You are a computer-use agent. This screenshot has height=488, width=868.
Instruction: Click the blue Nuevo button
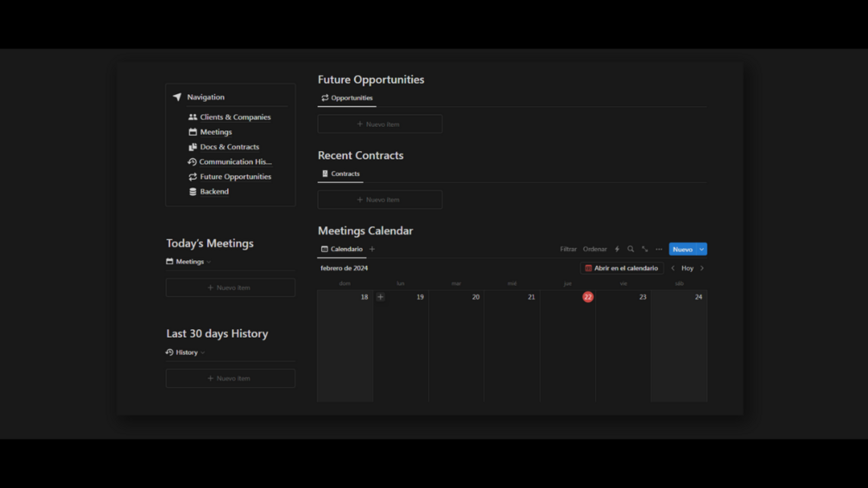pyautogui.click(x=682, y=249)
